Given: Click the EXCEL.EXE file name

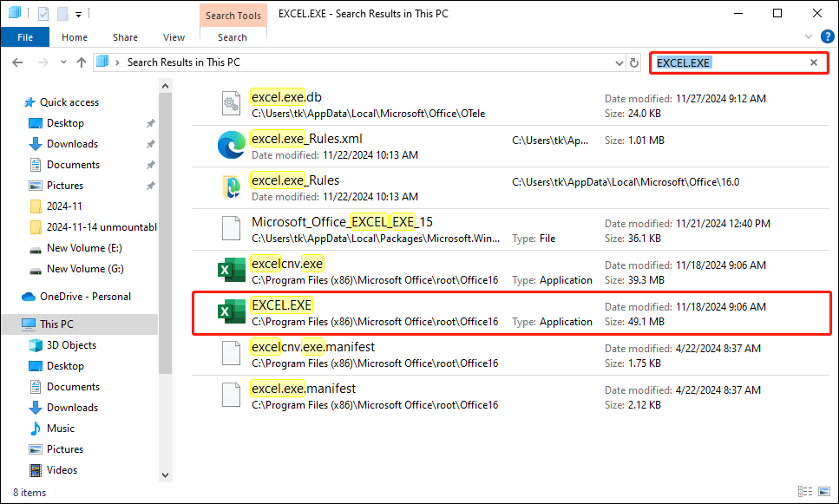Looking at the screenshot, I should [281, 305].
